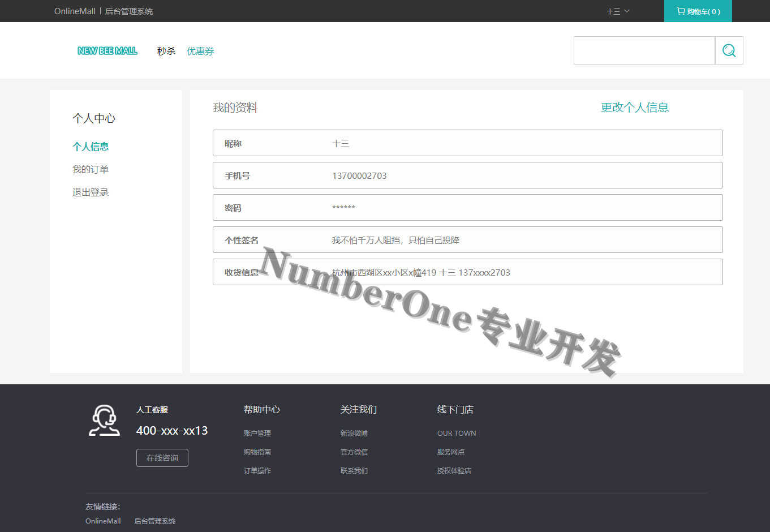Click the 个人中心 sidebar heading
This screenshot has width=770, height=532.
[x=94, y=118]
